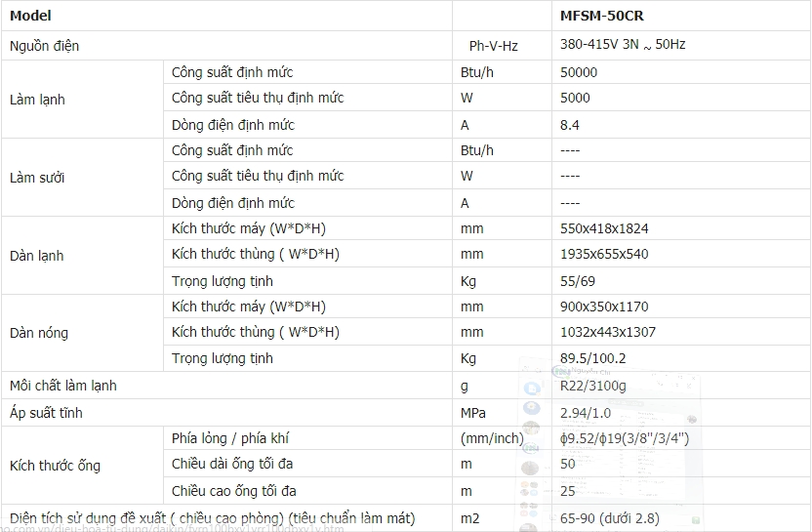The width and height of the screenshot is (812, 532).
Task: Click the Model header label
Action: click(x=30, y=16)
